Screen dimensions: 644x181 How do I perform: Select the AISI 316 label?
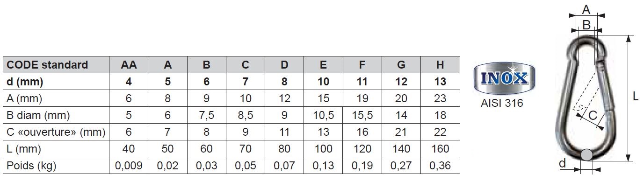coord(502,103)
